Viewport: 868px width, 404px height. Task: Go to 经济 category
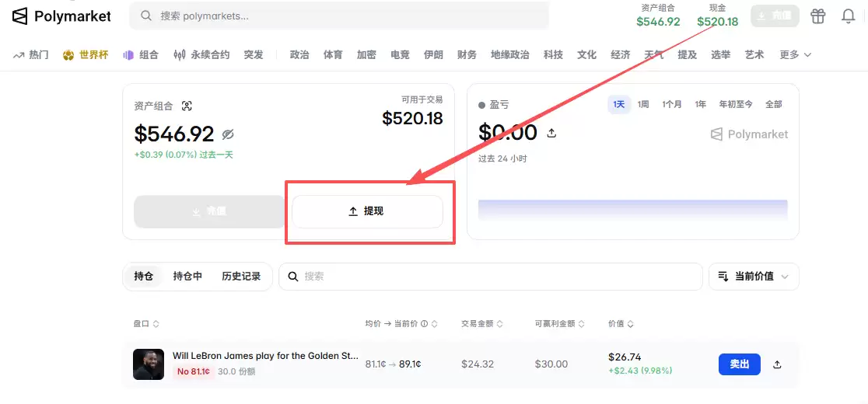coord(621,54)
